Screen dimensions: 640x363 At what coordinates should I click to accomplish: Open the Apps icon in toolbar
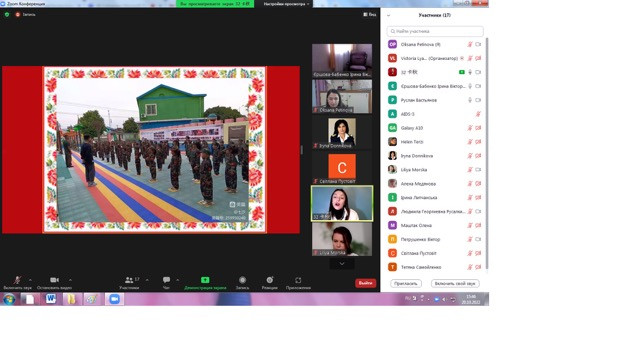[298, 280]
